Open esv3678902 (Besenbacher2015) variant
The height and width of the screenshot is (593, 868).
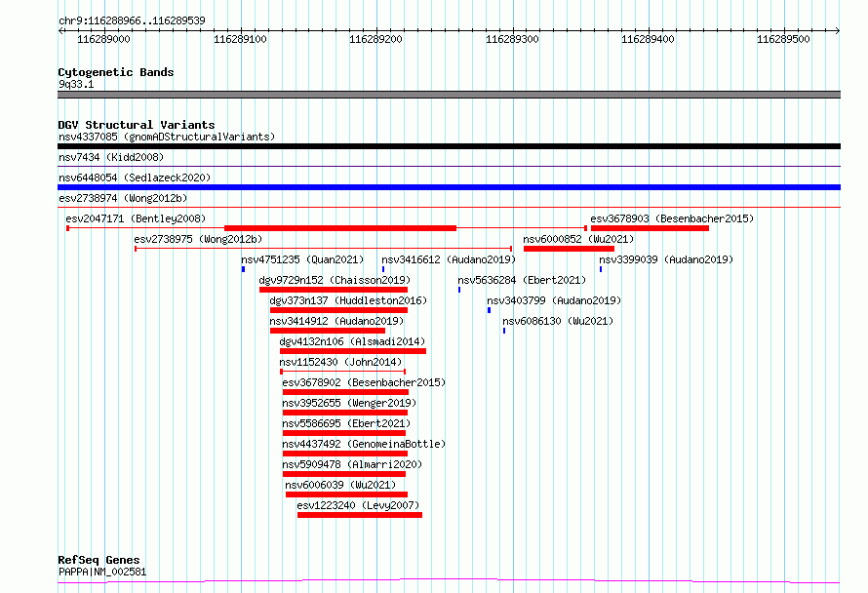tap(364, 382)
